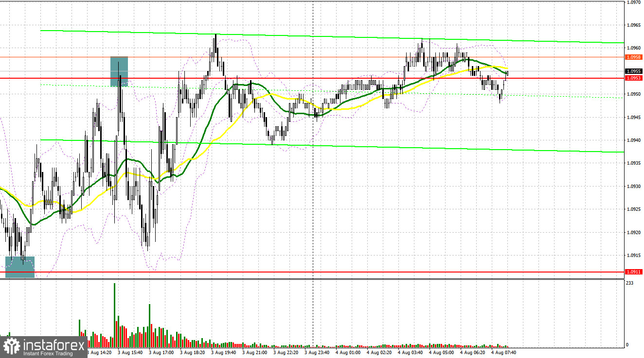
Task: Click the '3 Aug 23:40' time label
Action: 318,352
